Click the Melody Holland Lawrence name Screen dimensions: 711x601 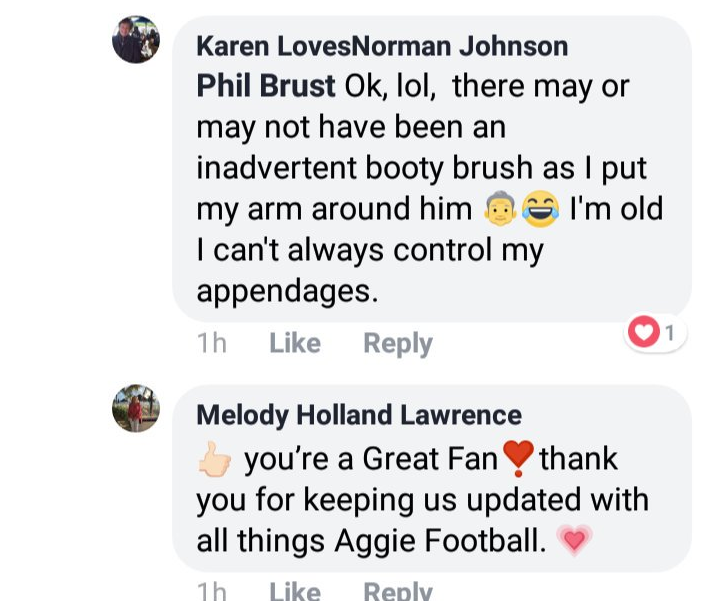click(x=359, y=415)
